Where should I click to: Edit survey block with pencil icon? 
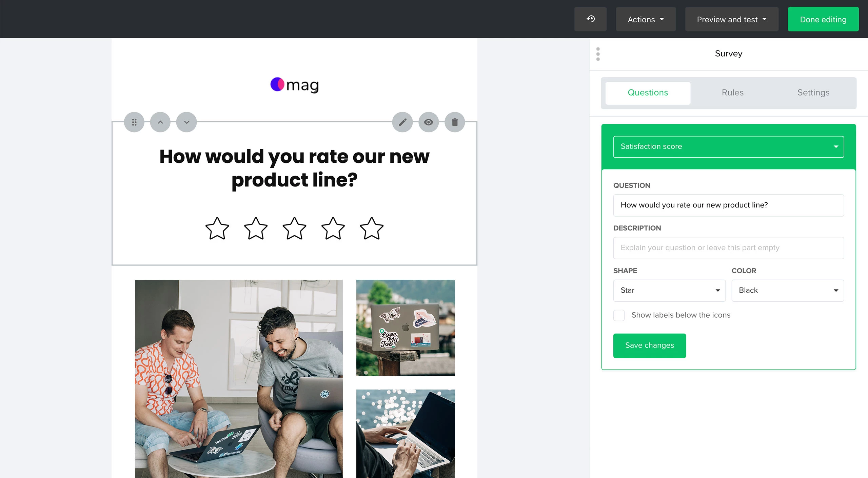[x=402, y=122]
